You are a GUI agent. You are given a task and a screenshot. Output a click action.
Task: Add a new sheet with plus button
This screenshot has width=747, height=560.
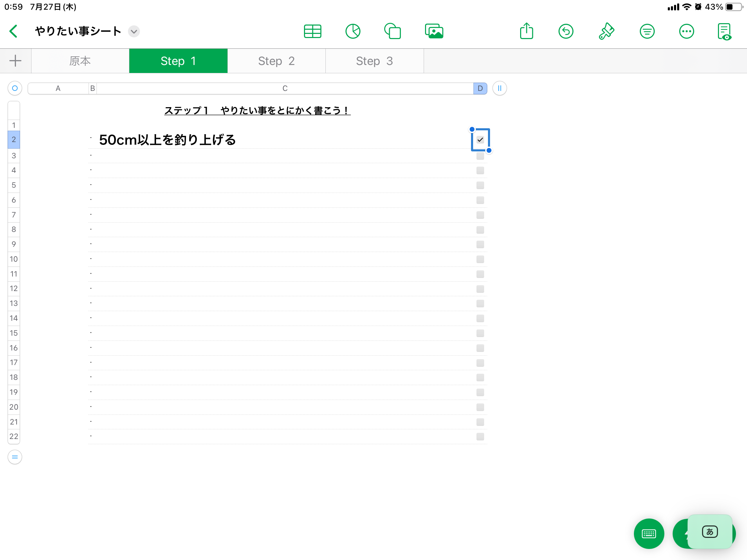click(15, 61)
